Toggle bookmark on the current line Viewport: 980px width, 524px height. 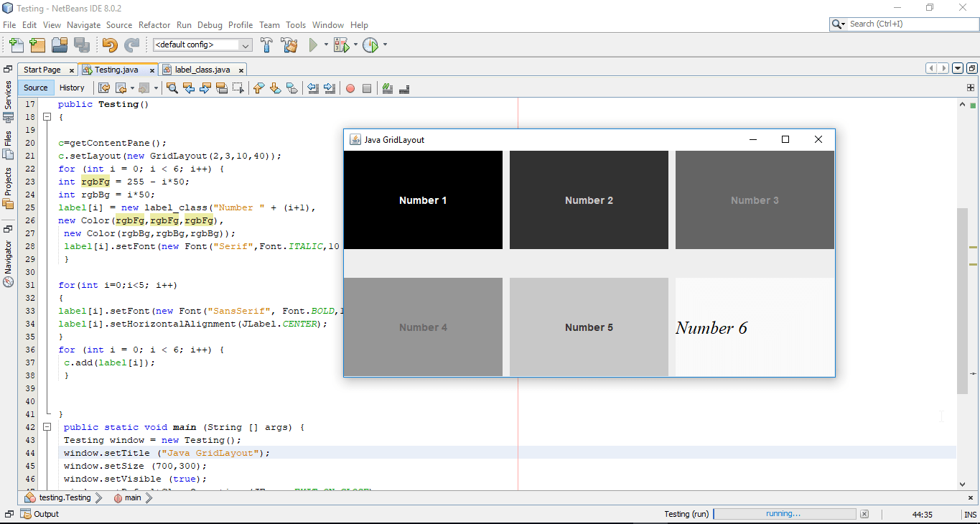[x=291, y=88]
